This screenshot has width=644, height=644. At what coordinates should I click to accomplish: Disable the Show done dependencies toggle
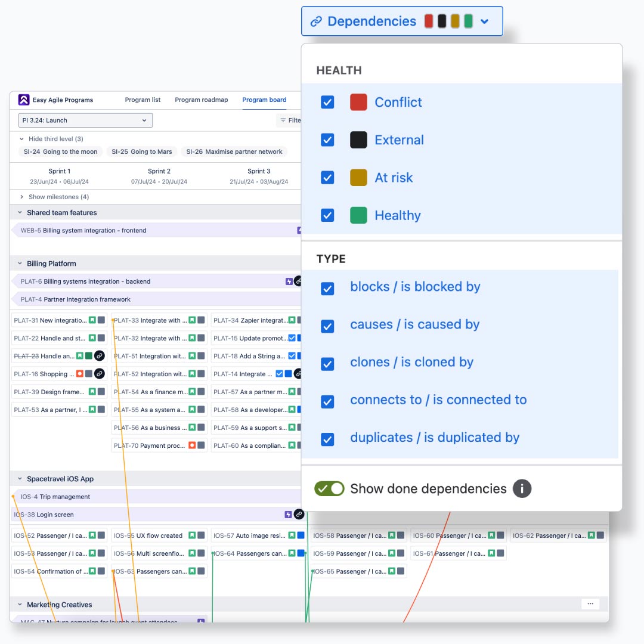click(x=329, y=488)
